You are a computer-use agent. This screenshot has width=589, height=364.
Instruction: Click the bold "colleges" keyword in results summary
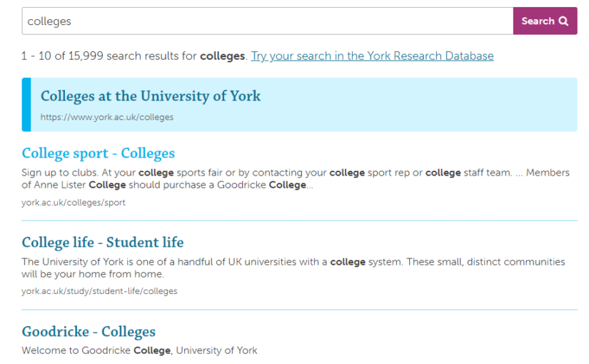tap(222, 56)
